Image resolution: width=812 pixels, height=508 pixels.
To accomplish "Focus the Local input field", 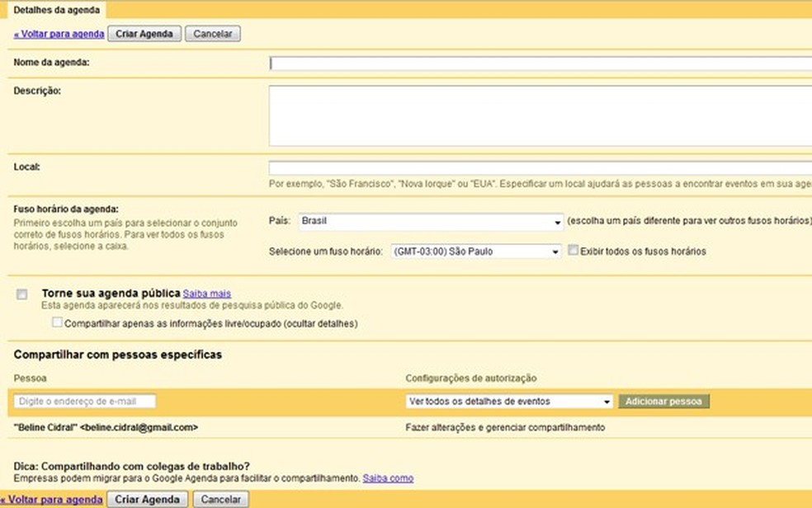I will pos(541,167).
